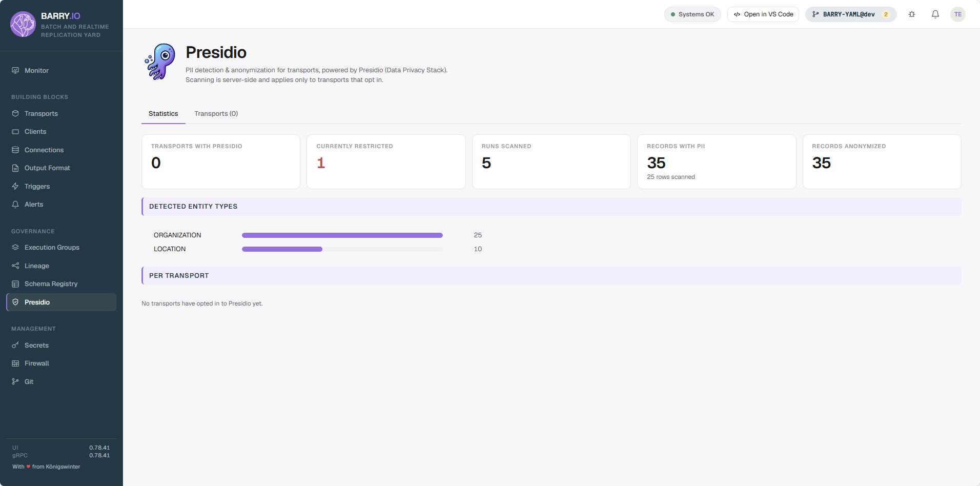980x486 pixels.
Task: Click the Clients sidebar icon
Action: [x=15, y=132]
